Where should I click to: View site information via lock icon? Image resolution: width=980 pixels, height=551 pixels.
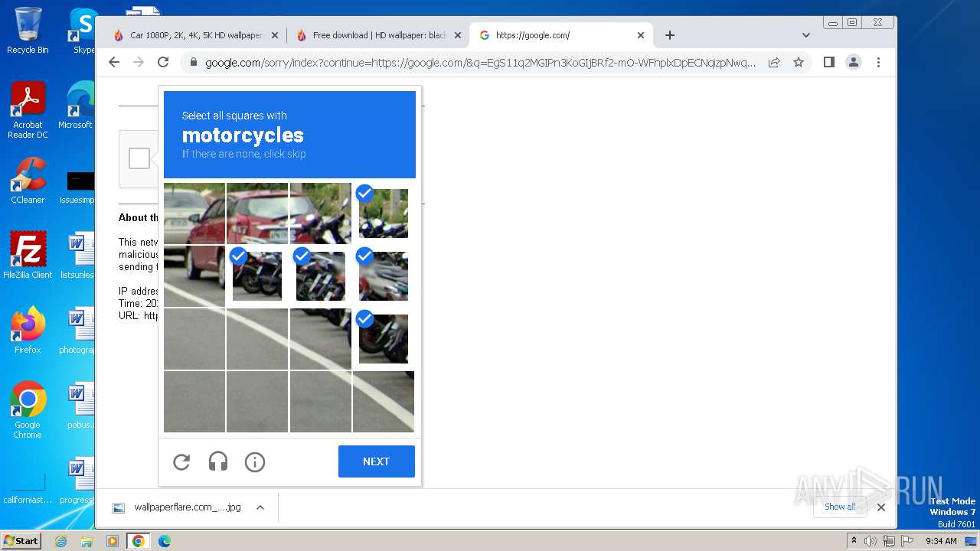(194, 63)
